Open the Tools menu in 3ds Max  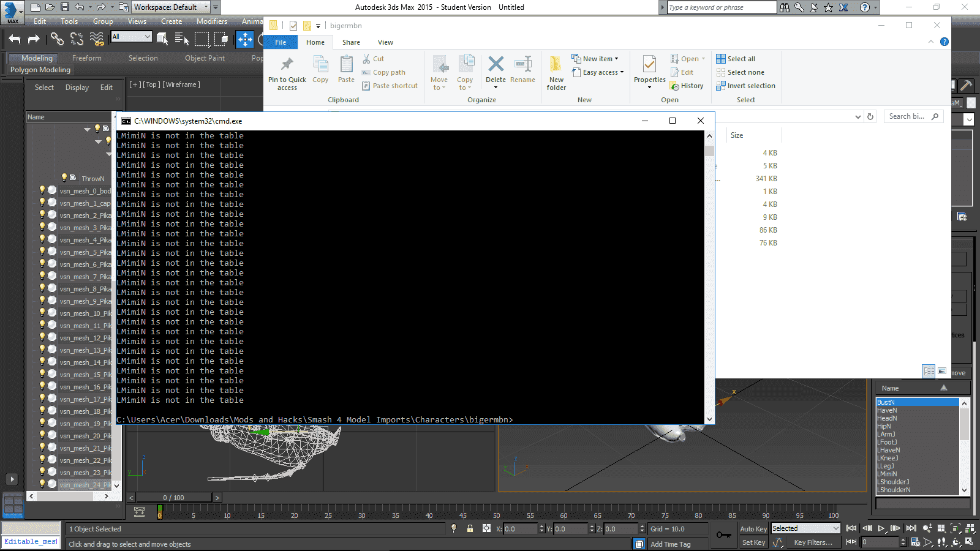(69, 21)
